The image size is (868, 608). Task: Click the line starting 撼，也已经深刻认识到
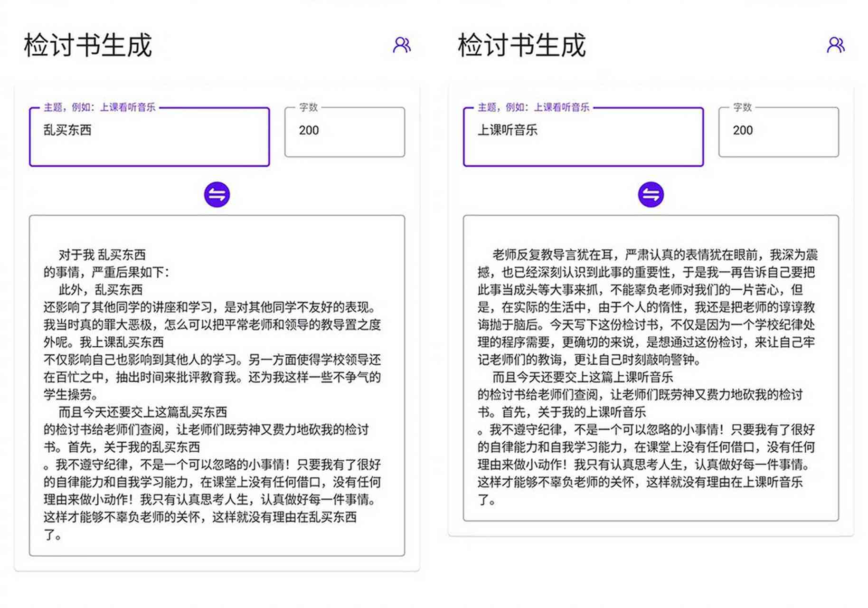[646, 272]
